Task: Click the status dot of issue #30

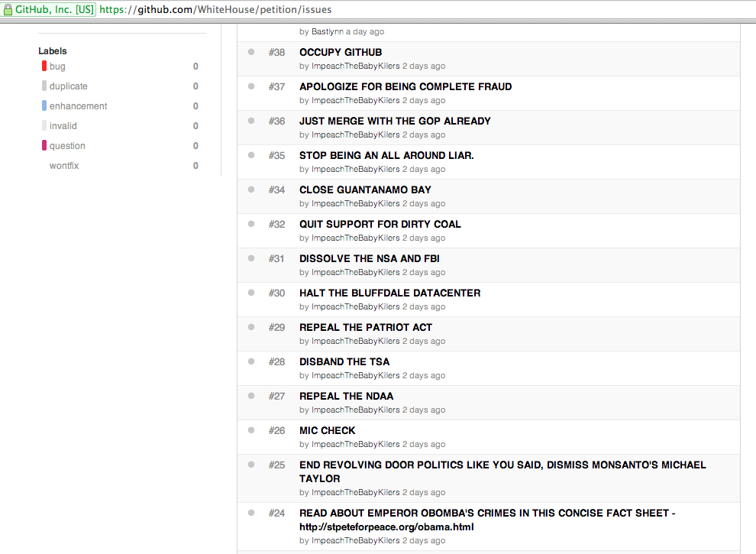Action: [x=251, y=293]
